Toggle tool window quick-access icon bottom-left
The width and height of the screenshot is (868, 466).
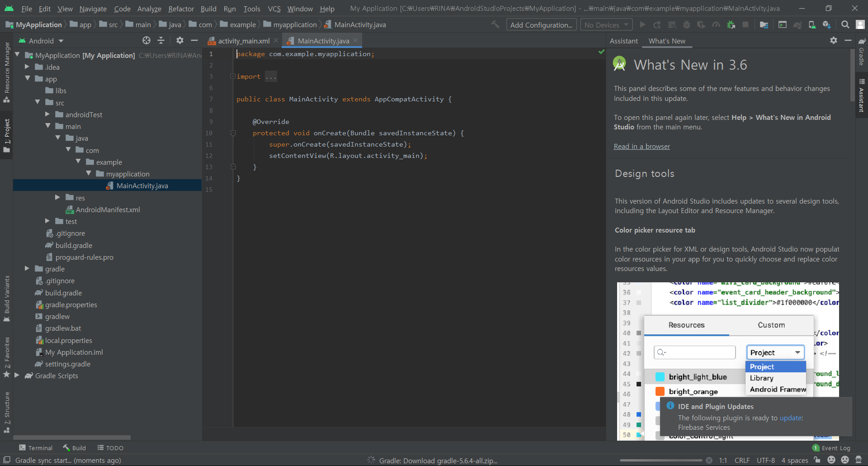tap(7, 460)
